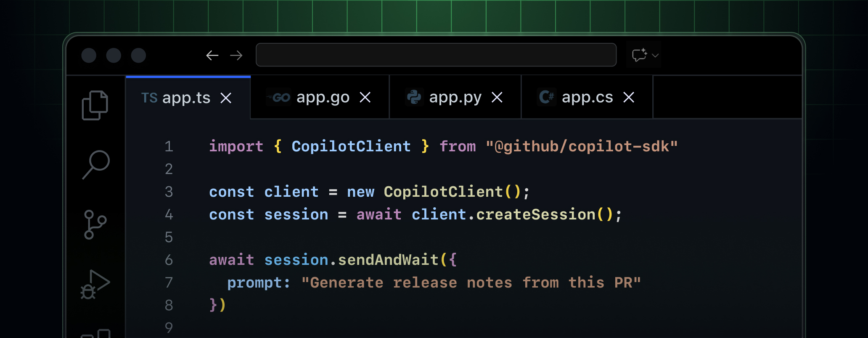Open the Source Control view

tap(95, 224)
